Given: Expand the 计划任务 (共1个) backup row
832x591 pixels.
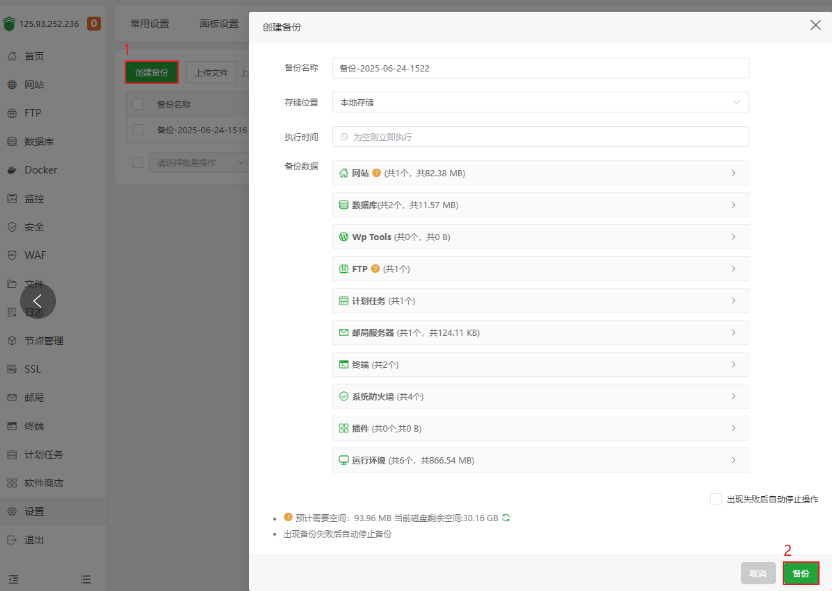Looking at the screenshot, I should 540,301.
